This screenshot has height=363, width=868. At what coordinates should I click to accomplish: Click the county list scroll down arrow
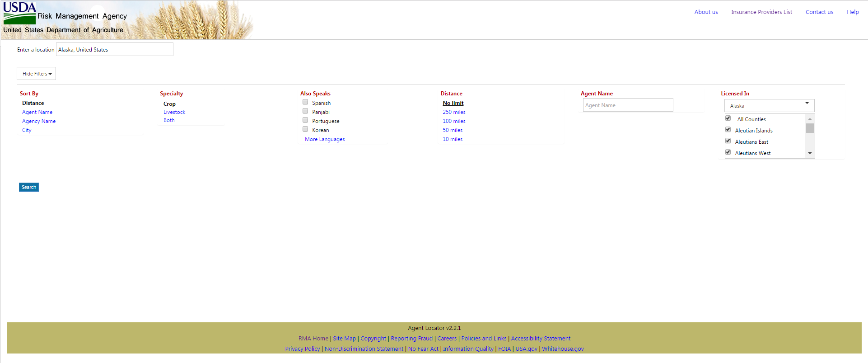click(810, 153)
